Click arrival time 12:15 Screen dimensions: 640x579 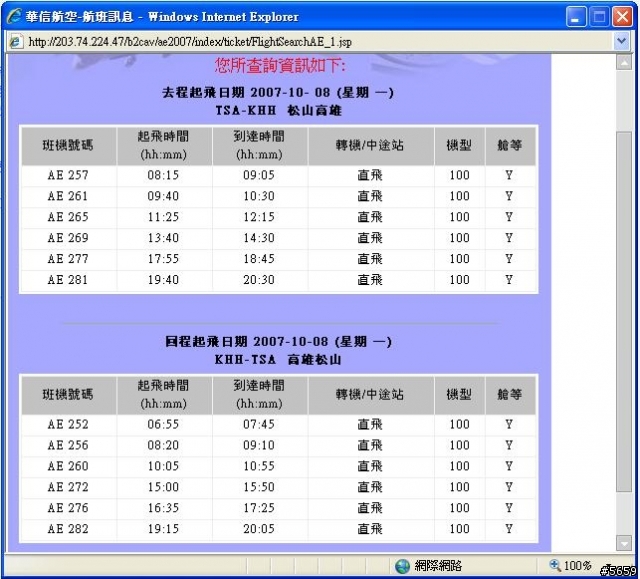(259, 217)
